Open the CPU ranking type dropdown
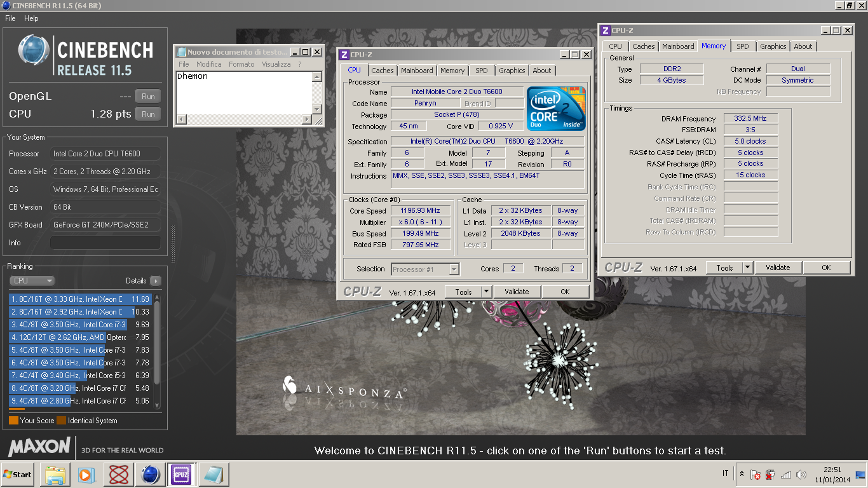Image resolution: width=868 pixels, height=488 pixels. 32,281
